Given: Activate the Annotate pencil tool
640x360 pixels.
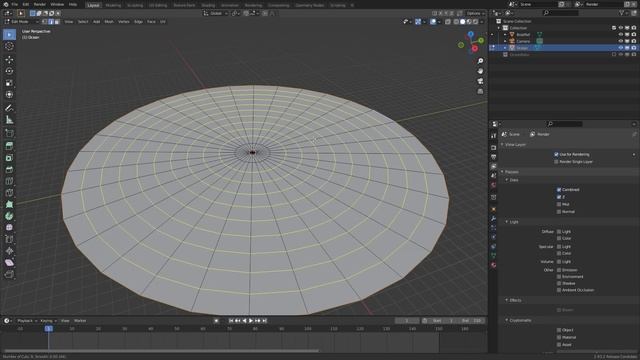Looking at the screenshot, I should coord(9,108).
